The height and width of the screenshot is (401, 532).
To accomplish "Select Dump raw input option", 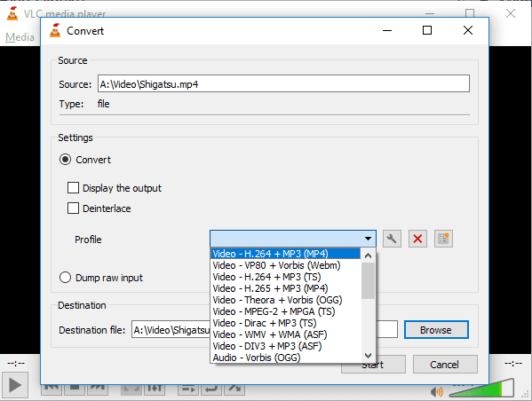I will pos(65,278).
